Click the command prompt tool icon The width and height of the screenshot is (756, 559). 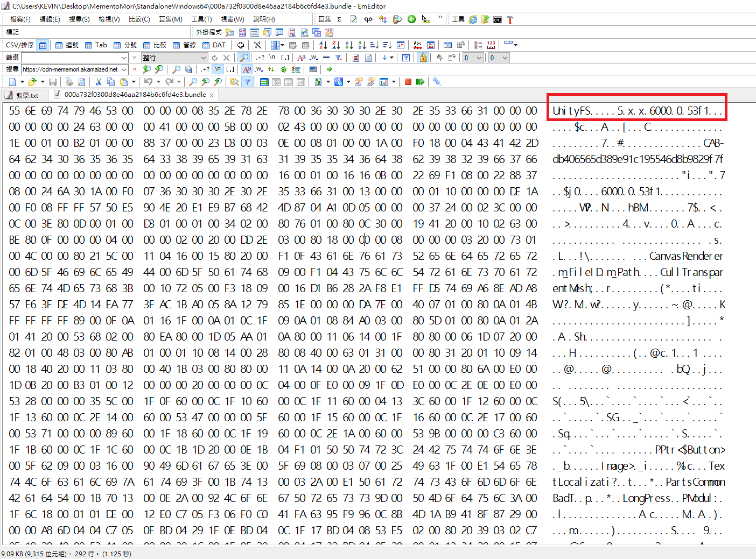pyautogui.click(x=498, y=19)
